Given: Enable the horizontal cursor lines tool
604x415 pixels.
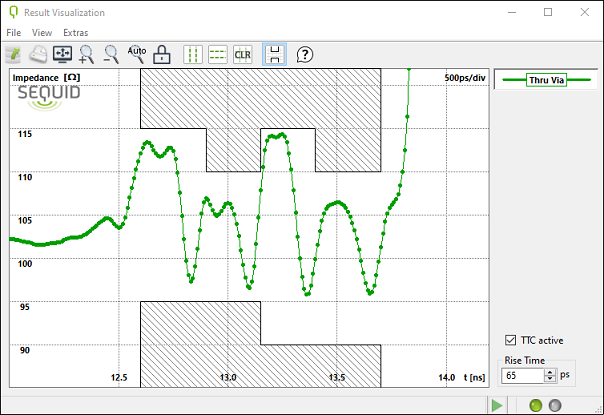Looking at the screenshot, I should pos(218,54).
